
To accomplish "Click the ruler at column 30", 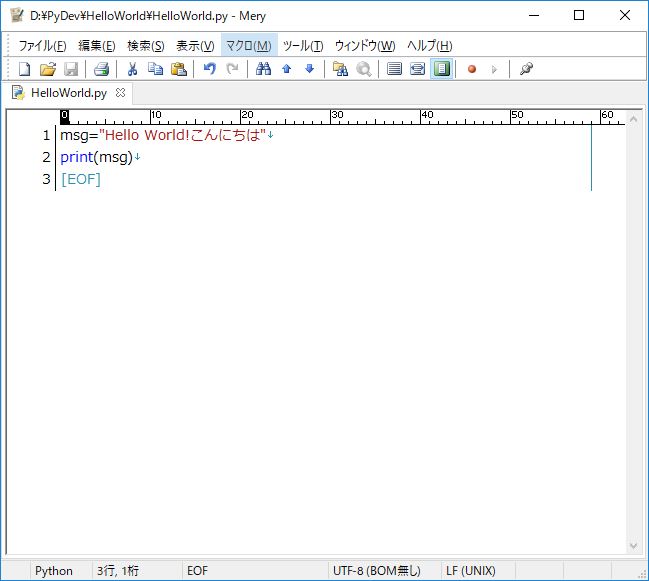I will point(337,117).
